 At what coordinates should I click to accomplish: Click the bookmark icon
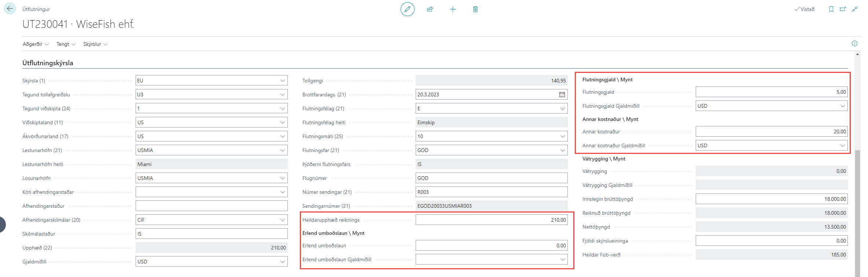(831, 9)
